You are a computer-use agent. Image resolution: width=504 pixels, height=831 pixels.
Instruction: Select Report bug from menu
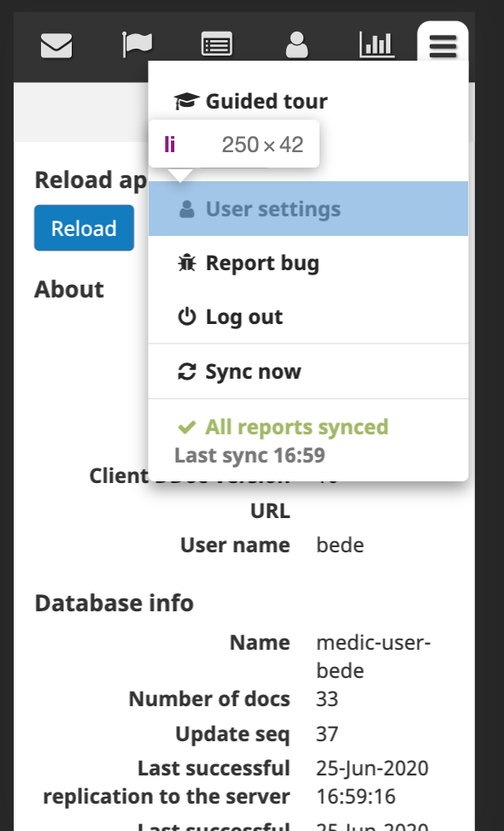pyautogui.click(x=308, y=262)
